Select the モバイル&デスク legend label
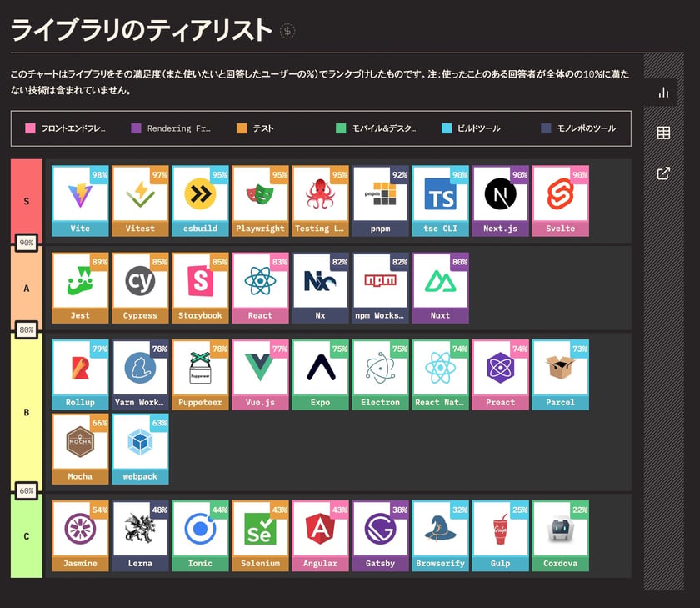The image size is (700, 608). [384, 128]
